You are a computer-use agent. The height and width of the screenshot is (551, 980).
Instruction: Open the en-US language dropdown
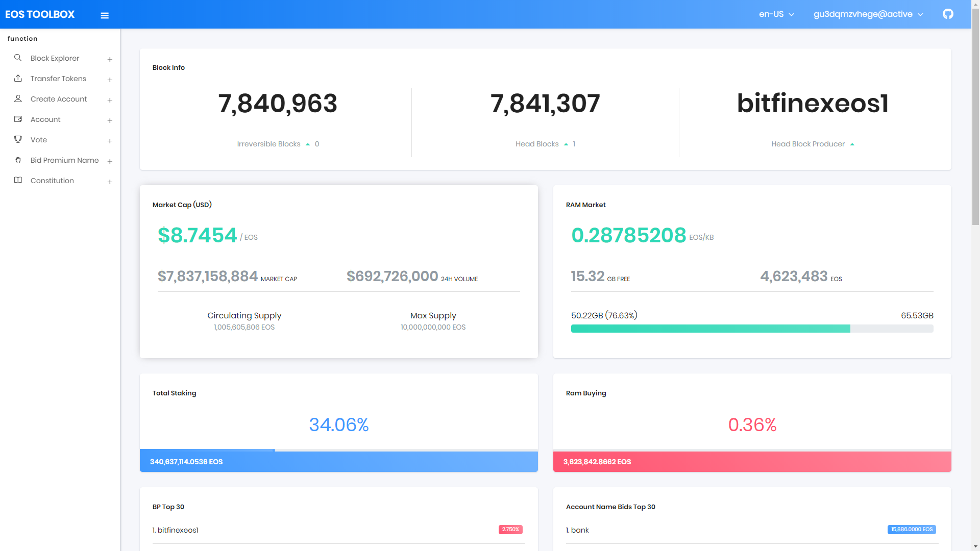pos(776,14)
